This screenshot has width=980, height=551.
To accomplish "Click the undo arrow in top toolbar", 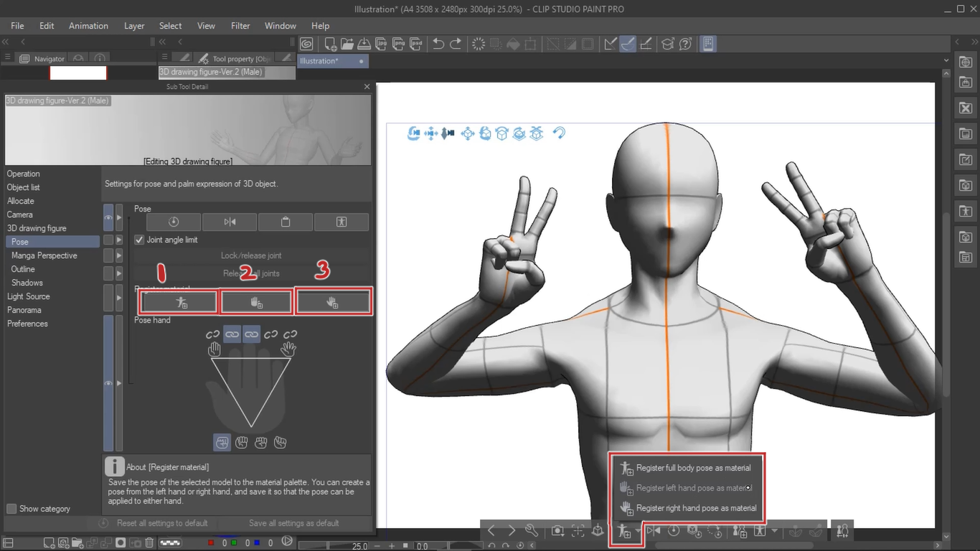I will [438, 44].
